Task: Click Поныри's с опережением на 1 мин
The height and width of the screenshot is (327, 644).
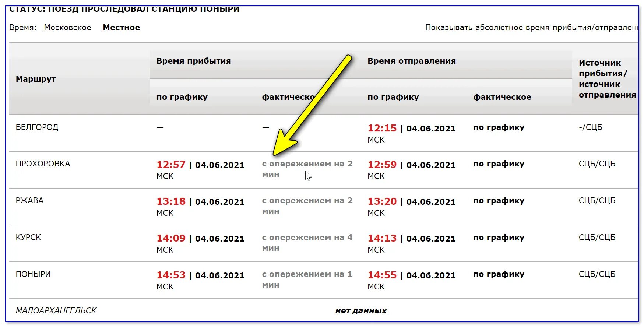Action: click(x=307, y=279)
